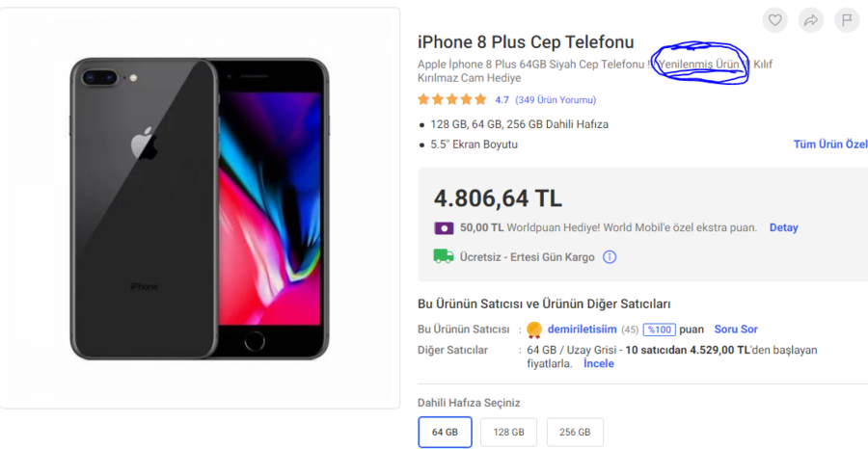Click the shipping info circle icon

610,257
